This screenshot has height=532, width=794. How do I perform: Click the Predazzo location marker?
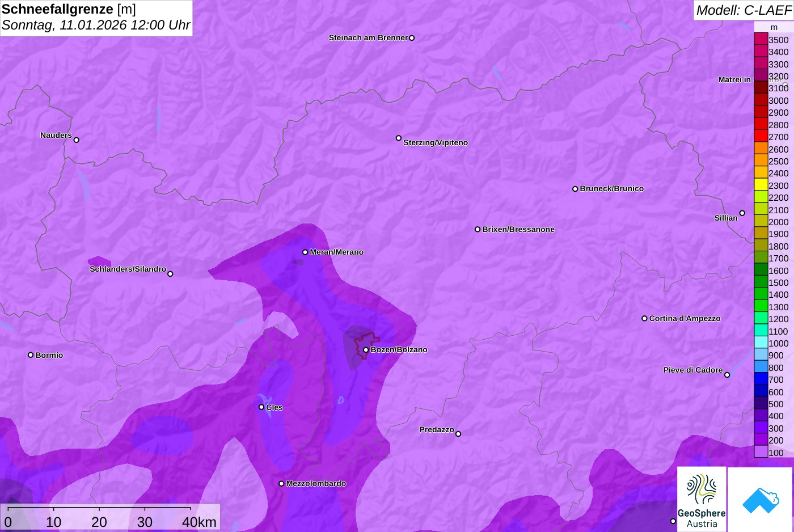458,434
